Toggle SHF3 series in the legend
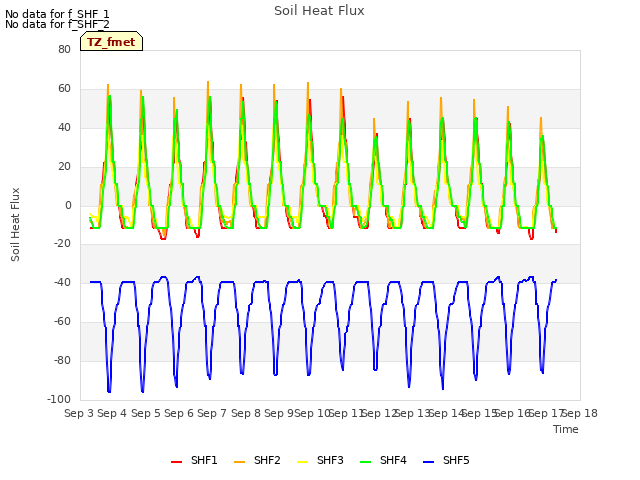Screen dimensions: 640x480 point(320,461)
